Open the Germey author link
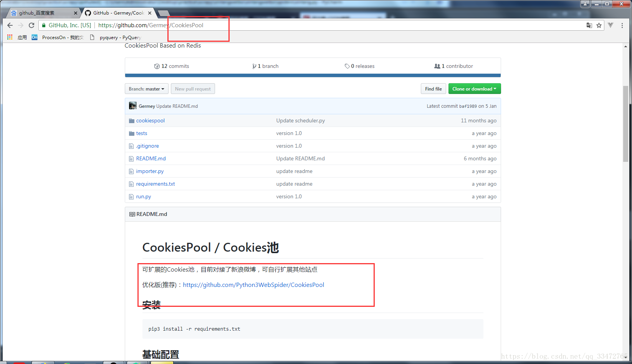This screenshot has width=632, height=364. click(147, 106)
